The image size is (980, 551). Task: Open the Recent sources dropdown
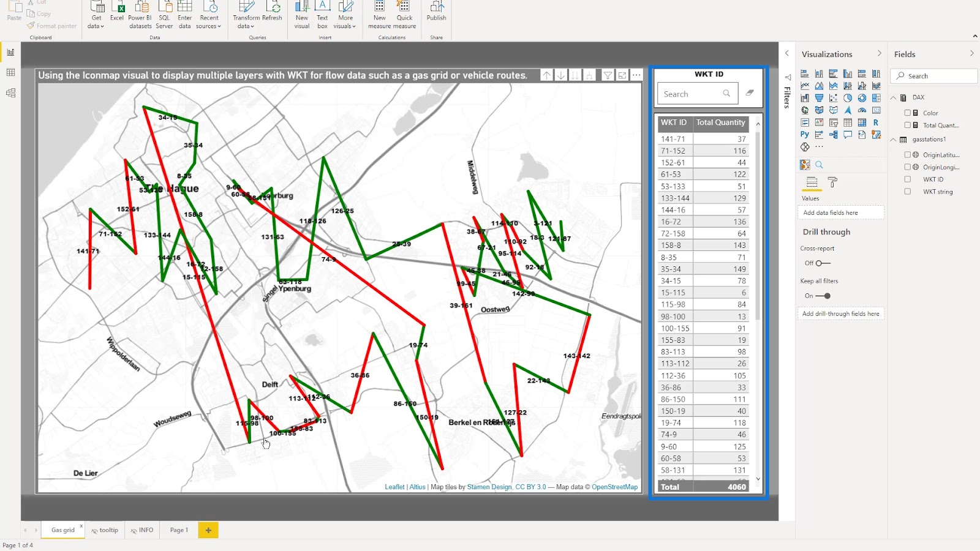pos(209,14)
